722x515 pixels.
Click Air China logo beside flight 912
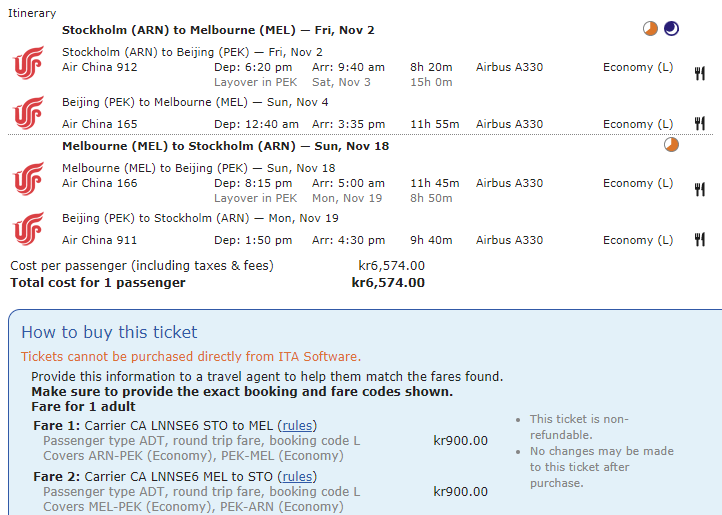coord(29,64)
